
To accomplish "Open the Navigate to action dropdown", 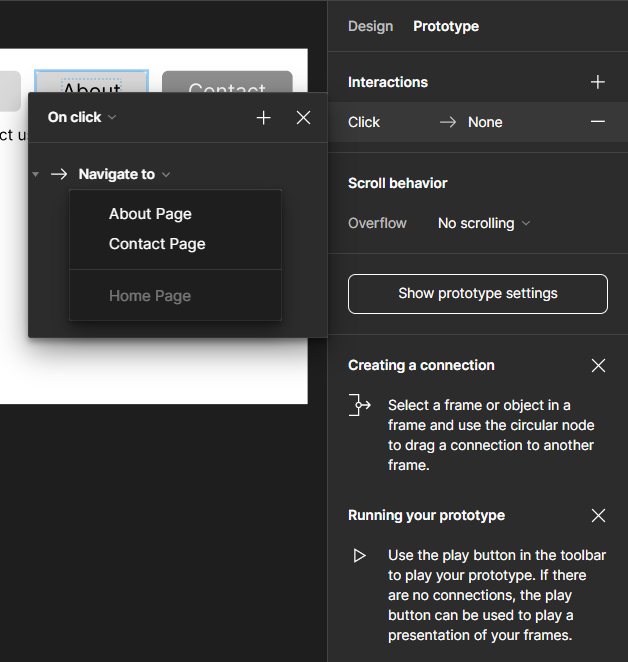I will (x=124, y=174).
